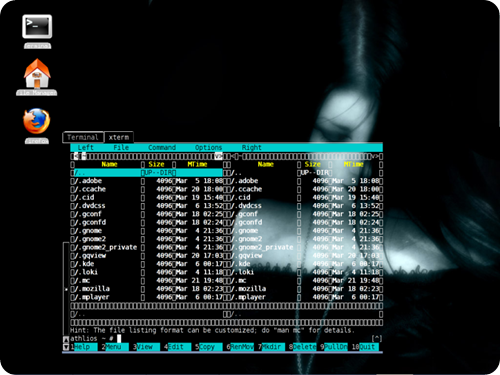
Task: Select /.cid in the right panel
Action: coord(305,197)
